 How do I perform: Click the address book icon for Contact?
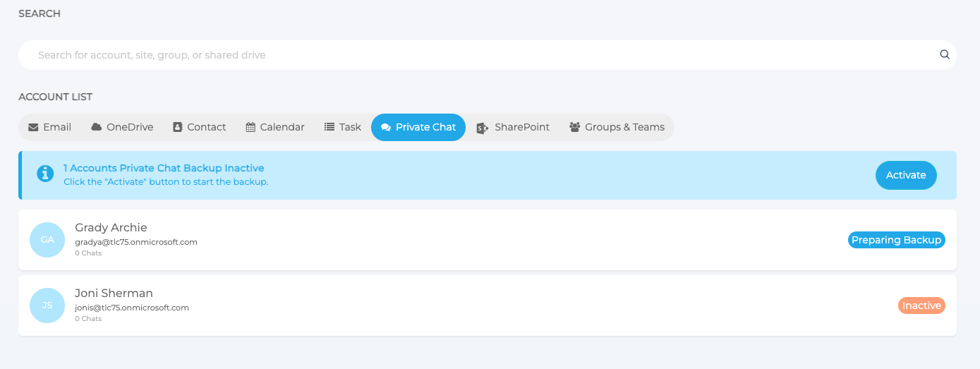tap(178, 128)
